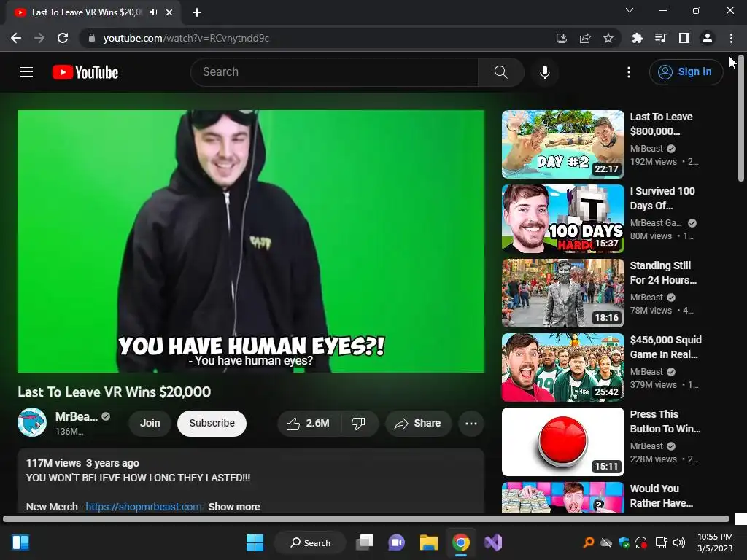Go forward in the browser
The height and width of the screenshot is (560, 747).
point(39,38)
